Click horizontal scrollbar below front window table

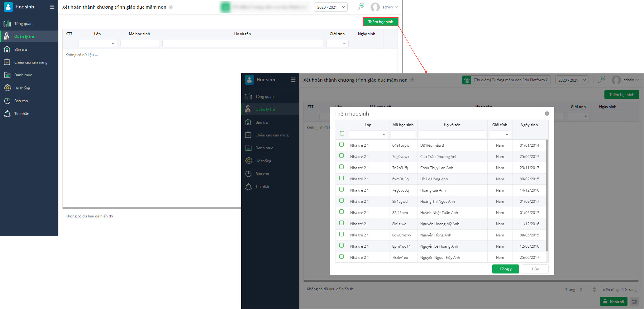click(x=471, y=281)
